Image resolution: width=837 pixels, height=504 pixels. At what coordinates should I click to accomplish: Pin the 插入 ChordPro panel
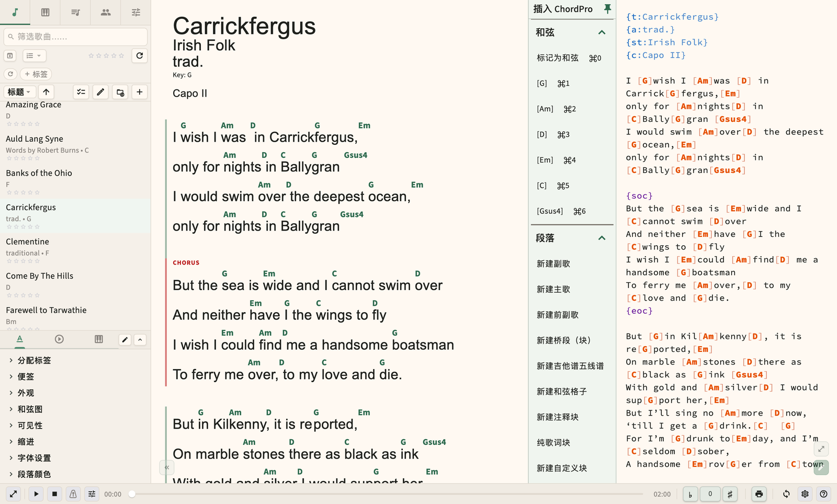(607, 9)
